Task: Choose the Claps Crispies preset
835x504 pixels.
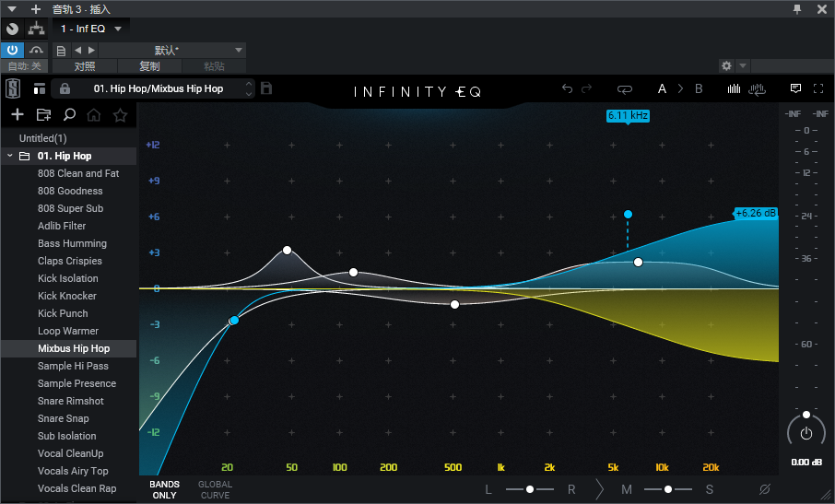Action: 70,262
